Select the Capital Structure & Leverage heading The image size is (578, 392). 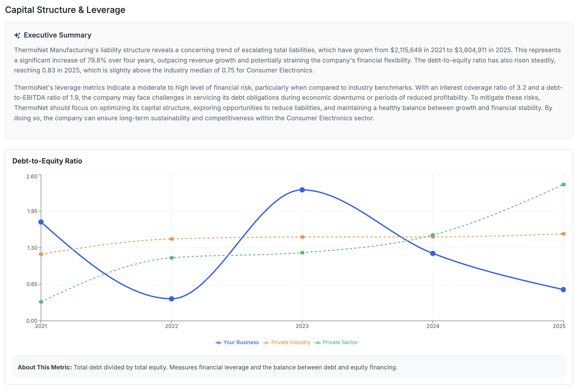click(65, 10)
